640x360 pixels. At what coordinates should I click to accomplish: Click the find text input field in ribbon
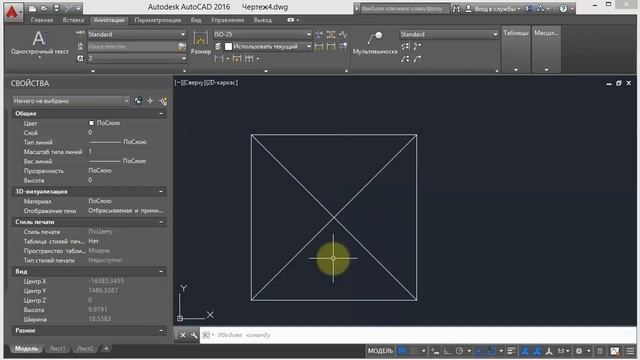point(132,47)
